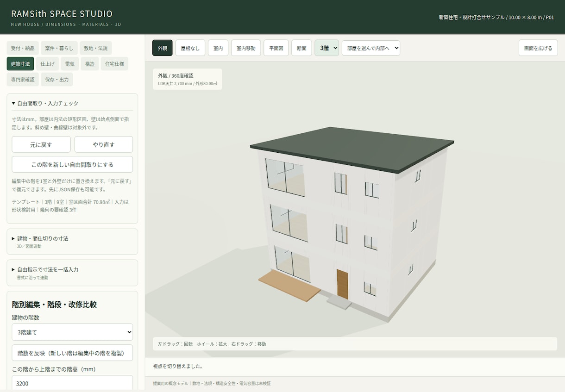Open the 保存・出力 tab
This screenshot has width=565, height=392.
56,80
